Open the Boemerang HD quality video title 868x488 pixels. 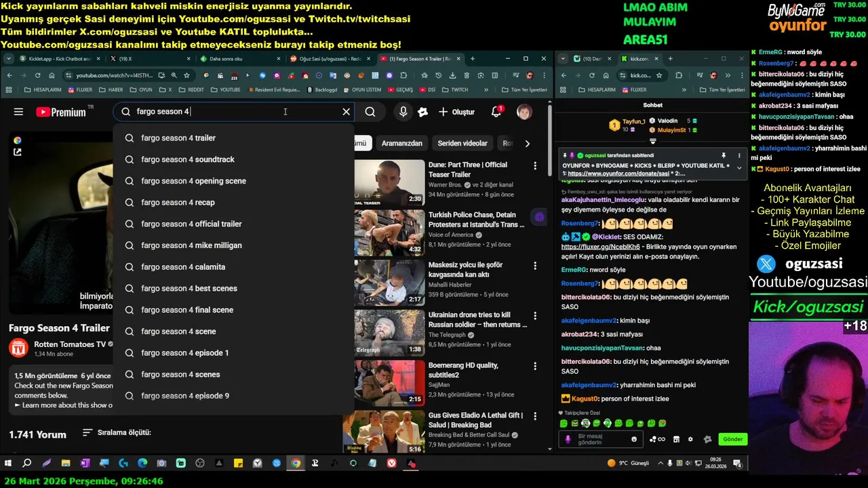(463, 370)
